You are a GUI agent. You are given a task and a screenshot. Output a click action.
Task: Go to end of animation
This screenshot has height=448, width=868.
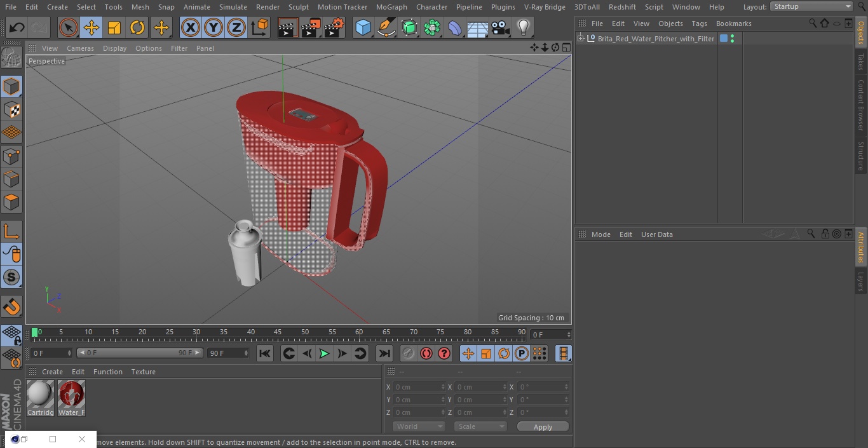384,353
